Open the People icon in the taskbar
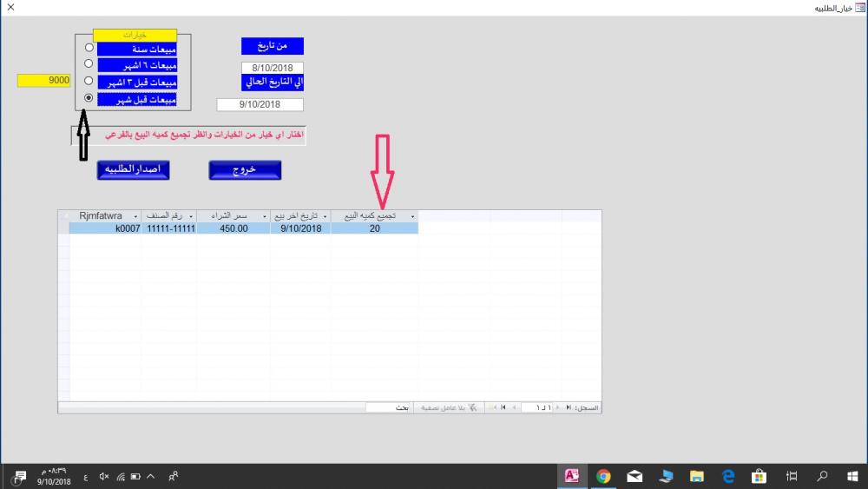This screenshot has height=489, width=868. pyautogui.click(x=174, y=476)
